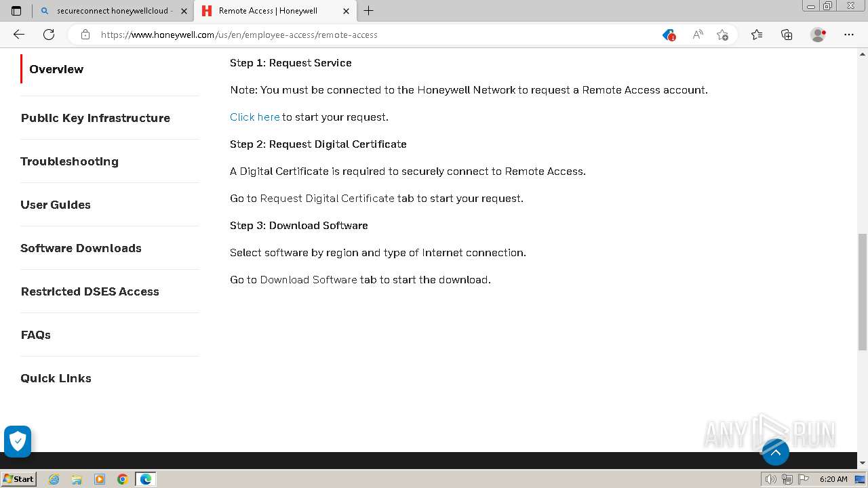This screenshot has height=488, width=868.
Task: Open Restricted DSES Access section
Action: click(x=90, y=291)
